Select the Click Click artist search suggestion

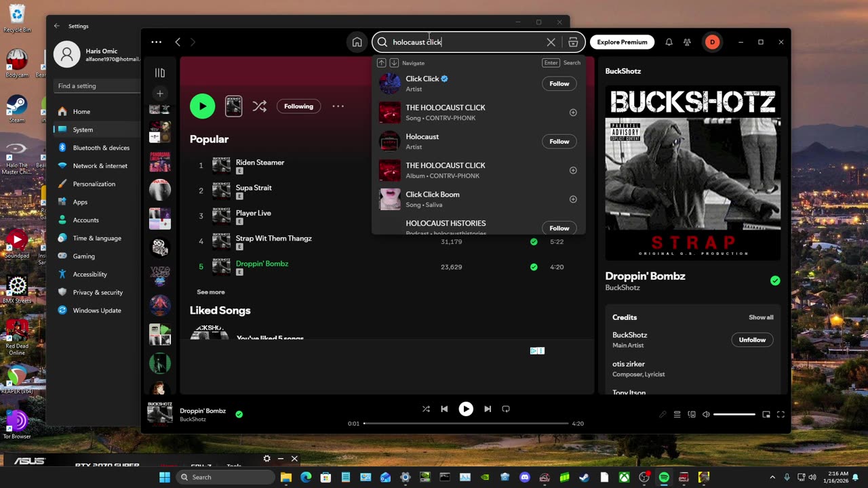(478, 83)
